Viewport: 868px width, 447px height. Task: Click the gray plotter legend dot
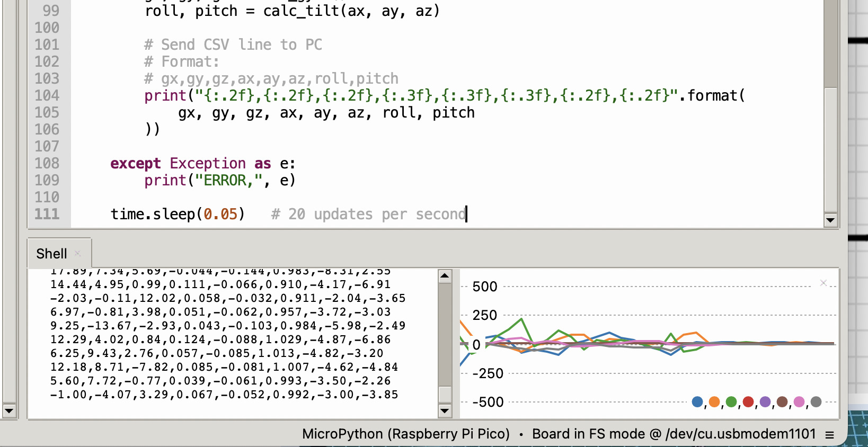click(x=816, y=402)
